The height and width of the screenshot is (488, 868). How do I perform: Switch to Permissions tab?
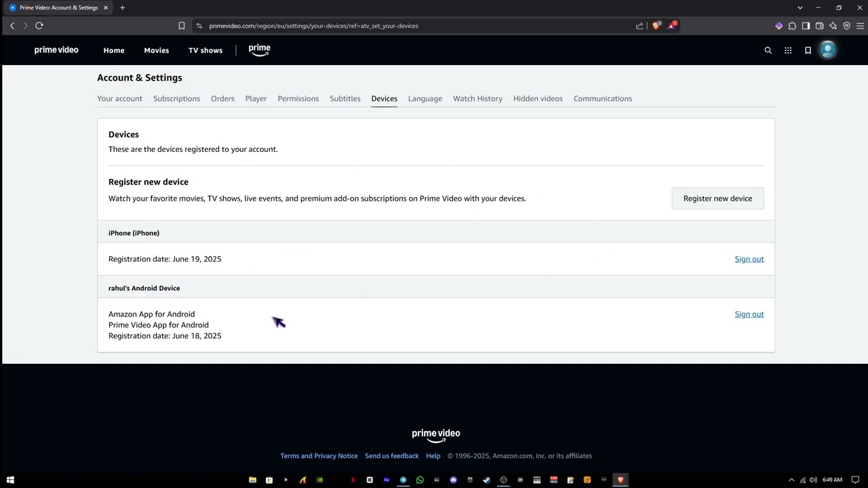(x=298, y=98)
